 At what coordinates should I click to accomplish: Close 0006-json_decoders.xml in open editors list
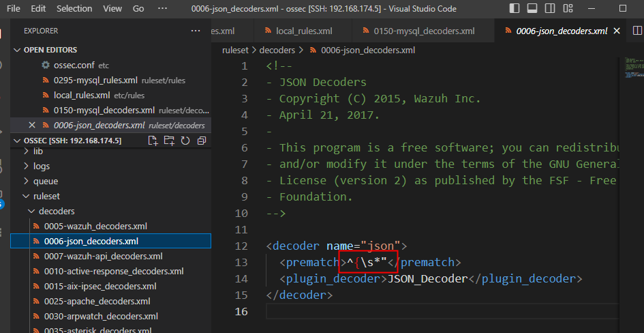[31, 125]
